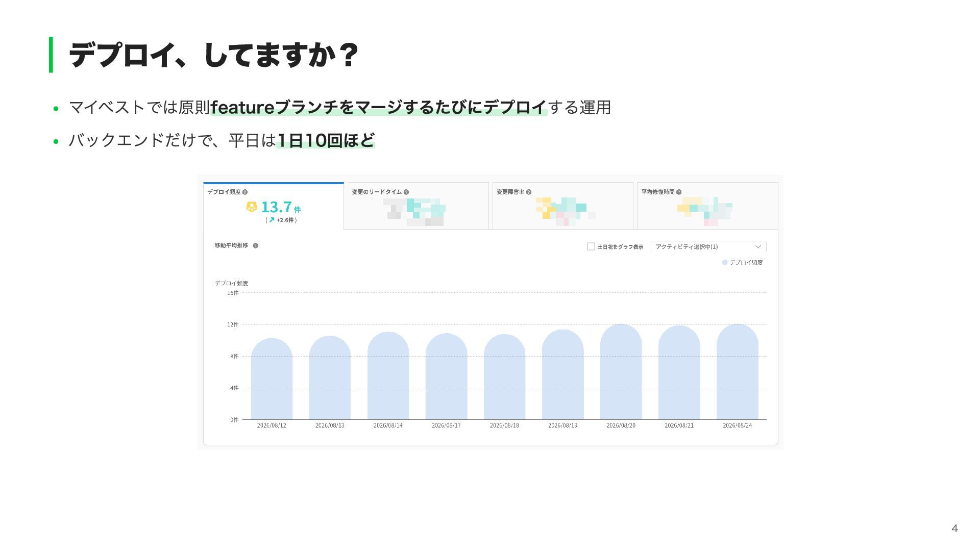Toggle デプロイ頻度 legend dot
Screen dimensions: 980x551
(x=725, y=262)
